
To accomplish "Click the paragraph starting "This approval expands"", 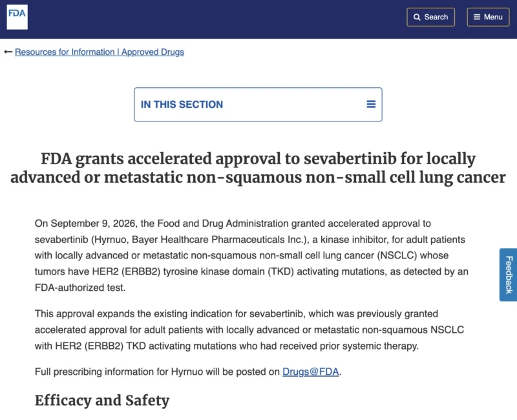I will click(249, 330).
